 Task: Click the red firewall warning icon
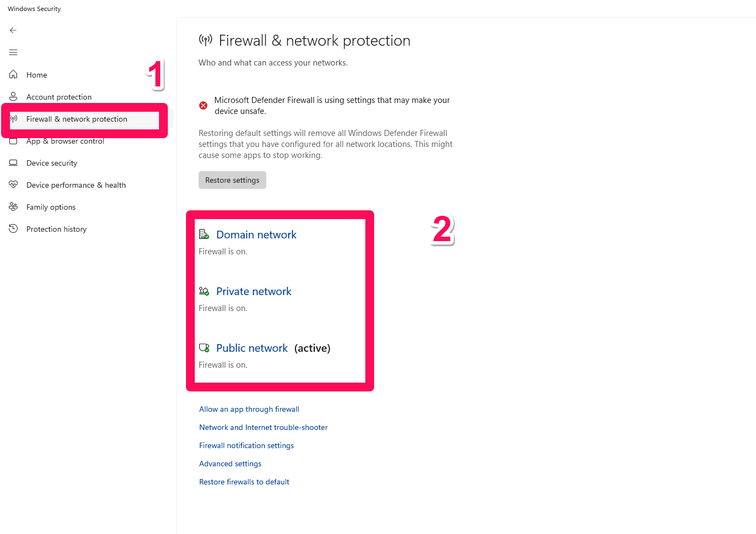(202, 105)
